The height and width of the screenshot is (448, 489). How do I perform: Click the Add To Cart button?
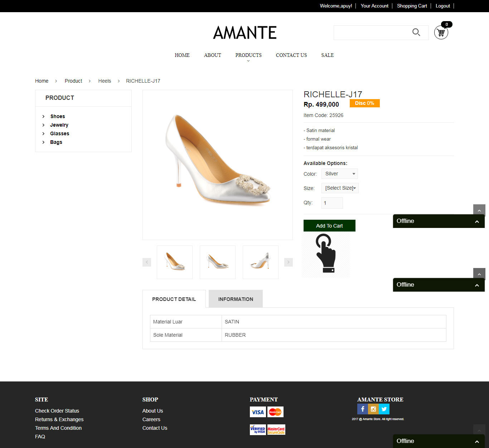tap(329, 226)
